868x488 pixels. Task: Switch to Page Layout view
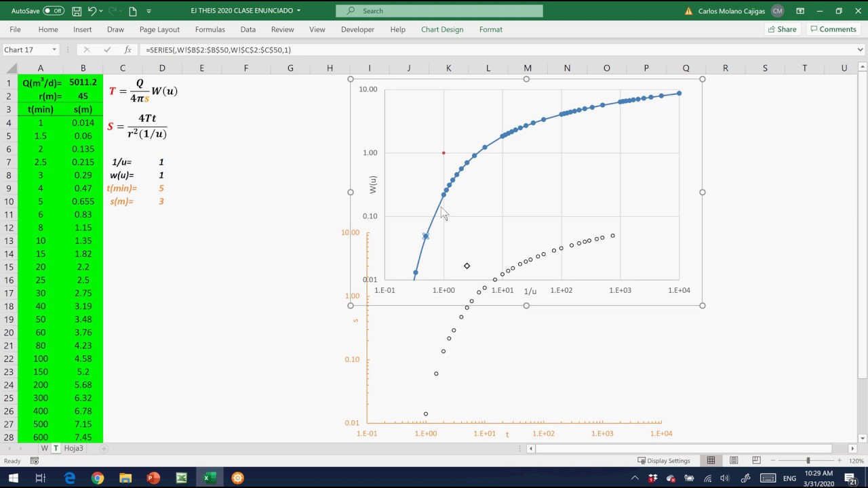coord(734,461)
